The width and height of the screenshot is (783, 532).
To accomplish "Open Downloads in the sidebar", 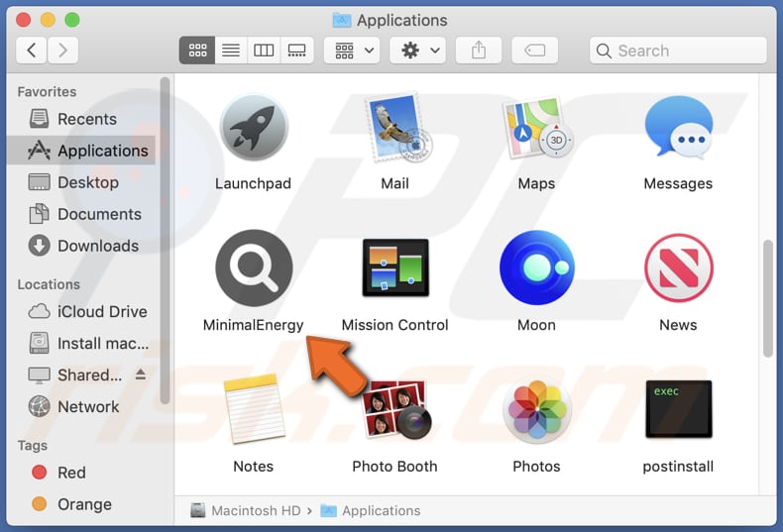I will click(x=83, y=246).
